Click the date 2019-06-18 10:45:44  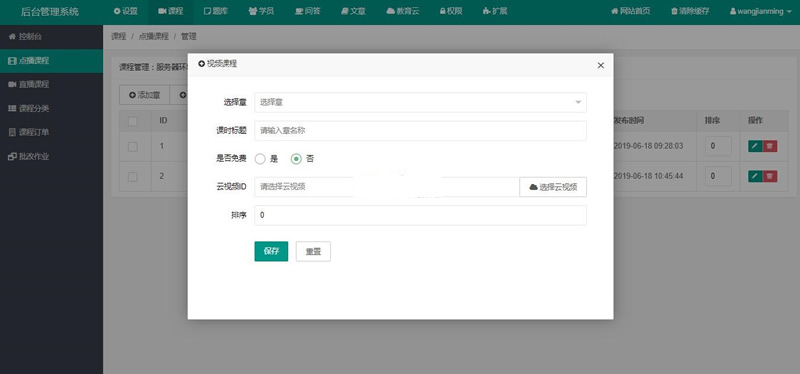[x=648, y=176]
